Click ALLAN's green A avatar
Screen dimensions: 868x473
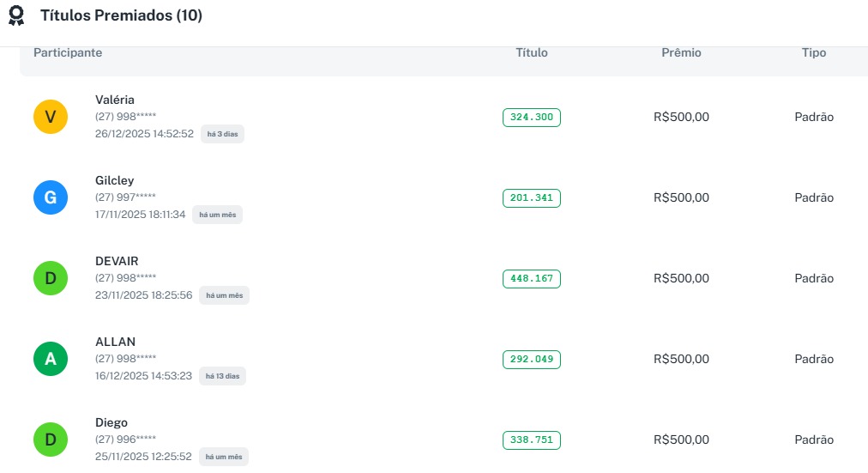(51, 359)
